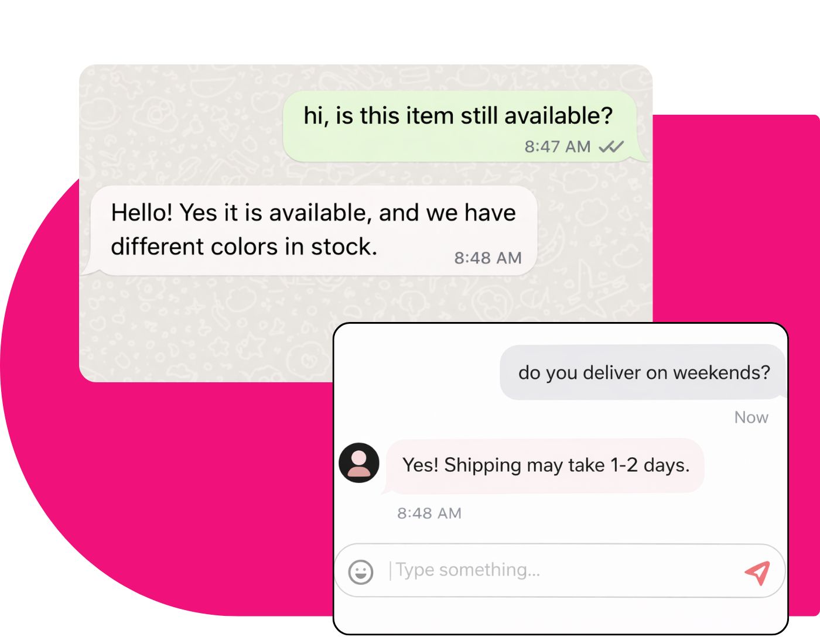Screen dimensions: 820x644
Task: Click the 8:47 AM timestamp
Action: pyautogui.click(x=557, y=146)
